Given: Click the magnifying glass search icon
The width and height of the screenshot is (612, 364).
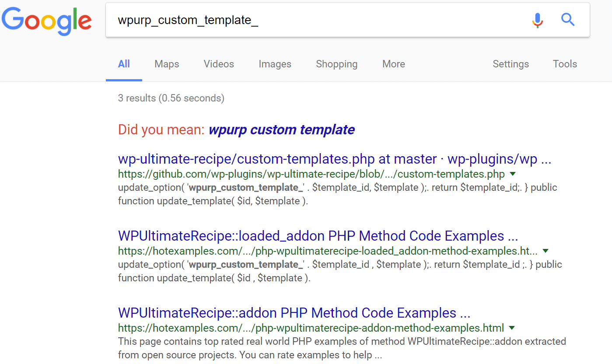Looking at the screenshot, I should click(x=567, y=20).
